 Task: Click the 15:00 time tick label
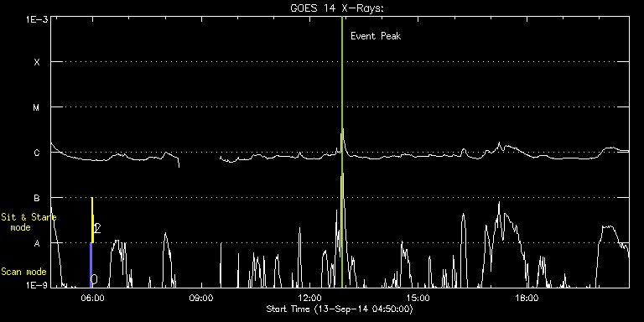click(418, 298)
